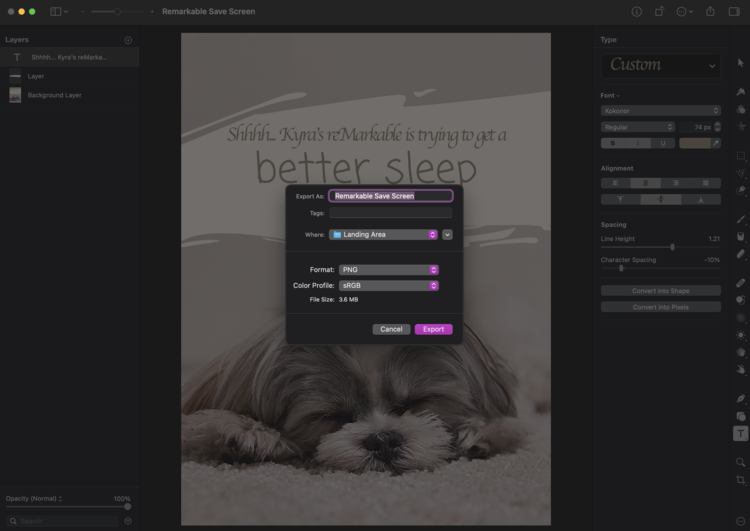Click Cancel in the export dialog
Viewport: 750px width, 531px height.
coord(391,329)
